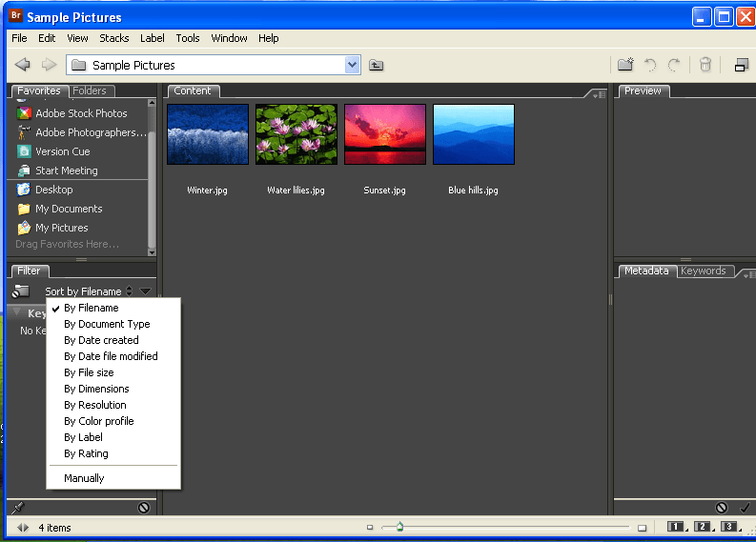Switch to workspace 2
Screen dimensions: 756x542
pyautogui.click(x=703, y=527)
